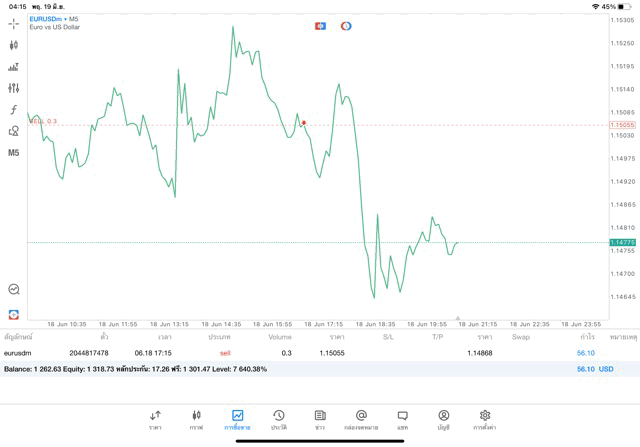Viewport: 640px width, 447px height.
Task: Open the M5 timeframe selector
Action: click(x=13, y=153)
